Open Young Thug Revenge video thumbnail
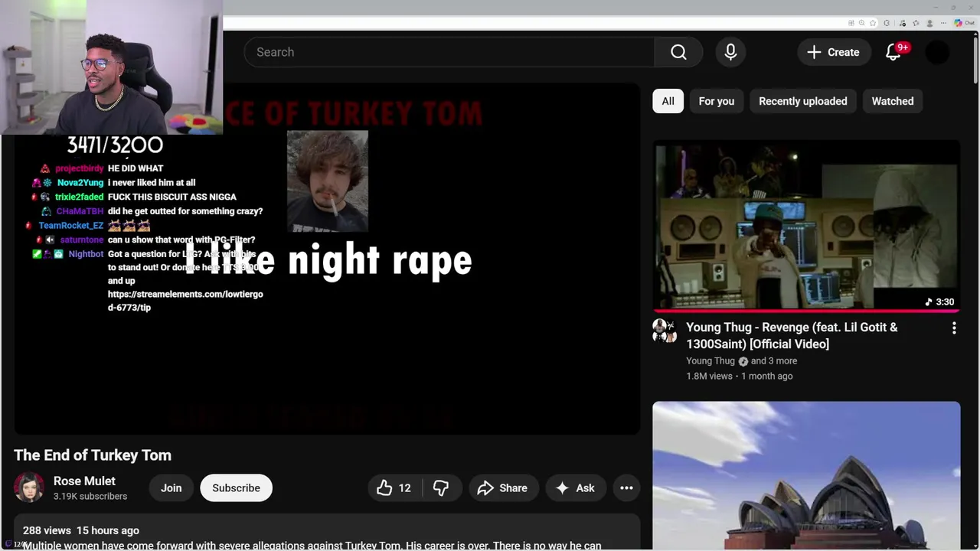The height and width of the screenshot is (551, 980). click(x=806, y=226)
